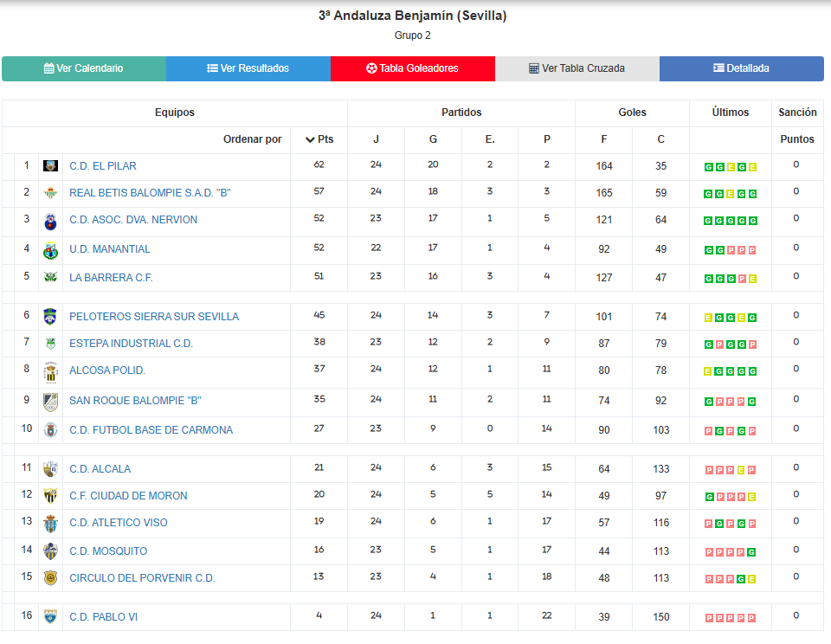Click last red P result badge for C.D. PABLO VI

(752, 618)
